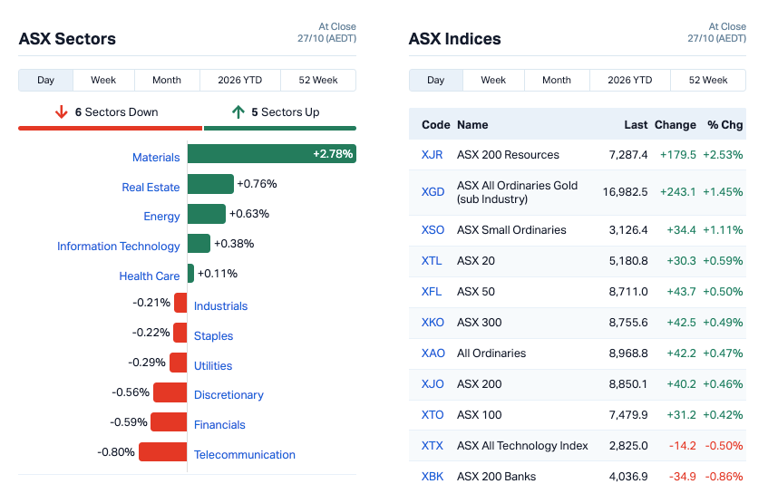Open the Discretionary sector link
The height and width of the screenshot is (484, 768).
229,395
